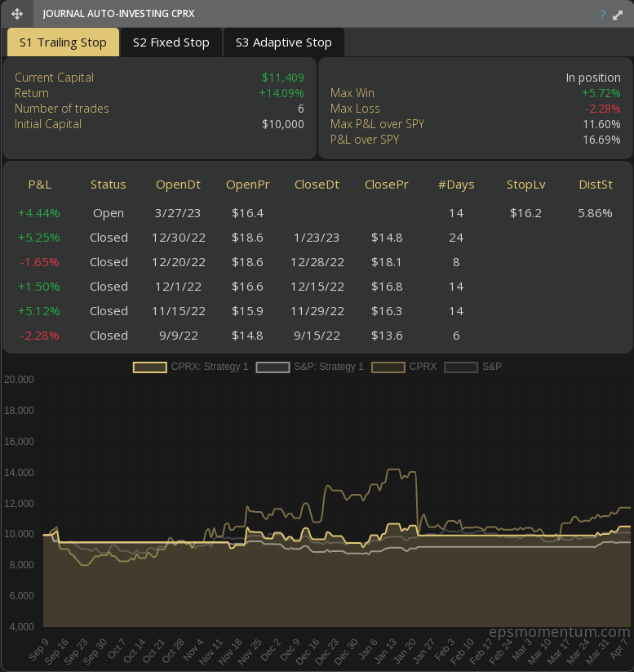
Task: Click the 11.60% Max P&L over SPY value
Action: coord(602,124)
